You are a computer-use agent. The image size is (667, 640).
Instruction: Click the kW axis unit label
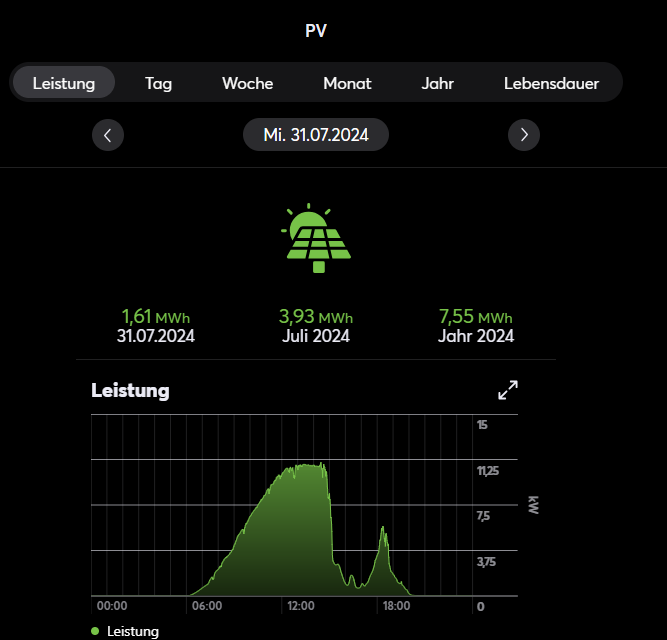point(533,505)
